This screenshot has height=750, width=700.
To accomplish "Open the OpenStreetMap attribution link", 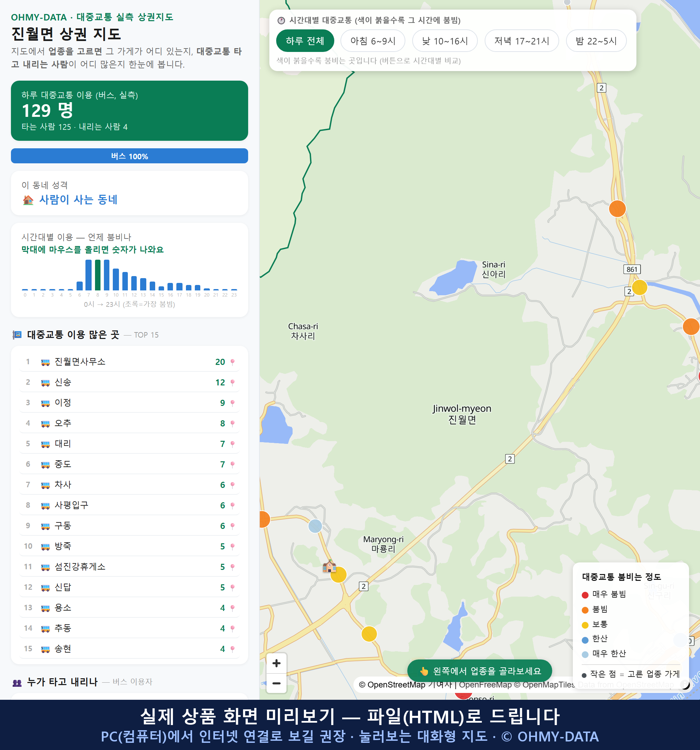I will point(392,685).
